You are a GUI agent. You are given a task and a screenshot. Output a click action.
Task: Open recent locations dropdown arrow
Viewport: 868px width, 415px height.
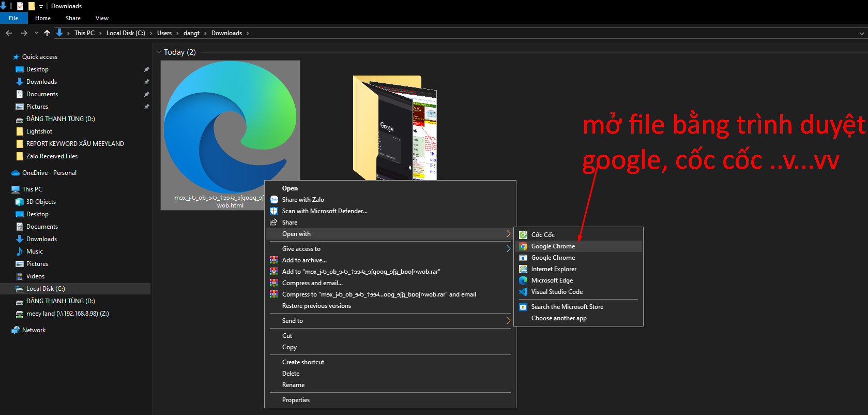[36, 33]
